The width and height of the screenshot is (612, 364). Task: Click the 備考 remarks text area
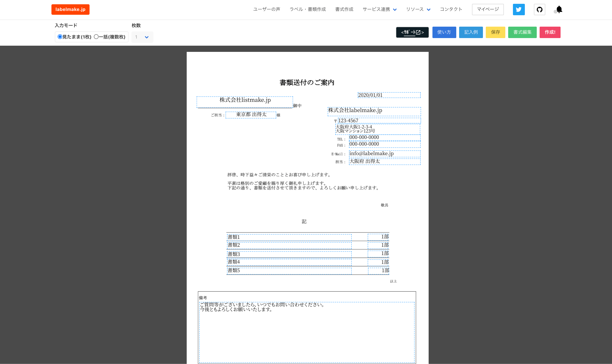[x=307, y=332]
